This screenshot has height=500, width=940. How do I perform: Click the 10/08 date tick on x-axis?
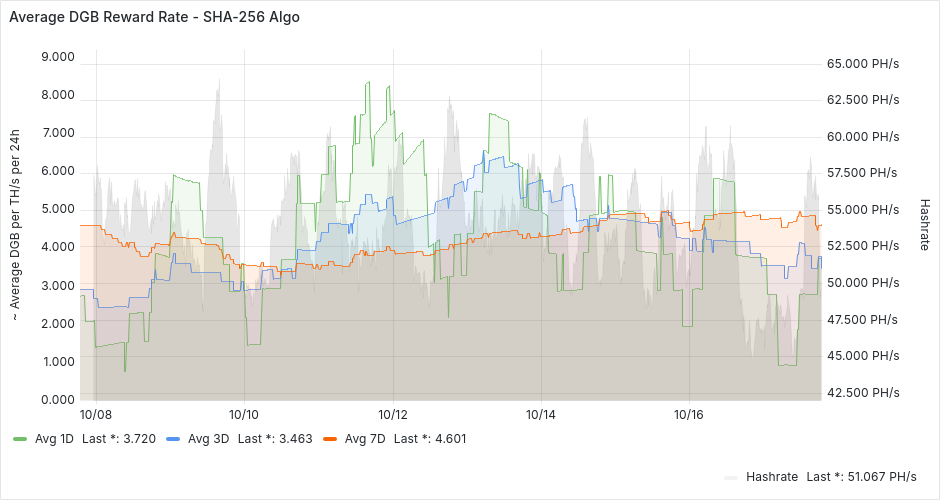coord(95,413)
